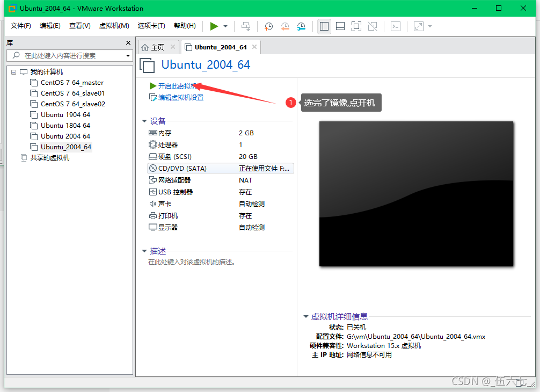Select the 网络适配器 device row
This screenshot has width=540, height=392.
click(221, 180)
